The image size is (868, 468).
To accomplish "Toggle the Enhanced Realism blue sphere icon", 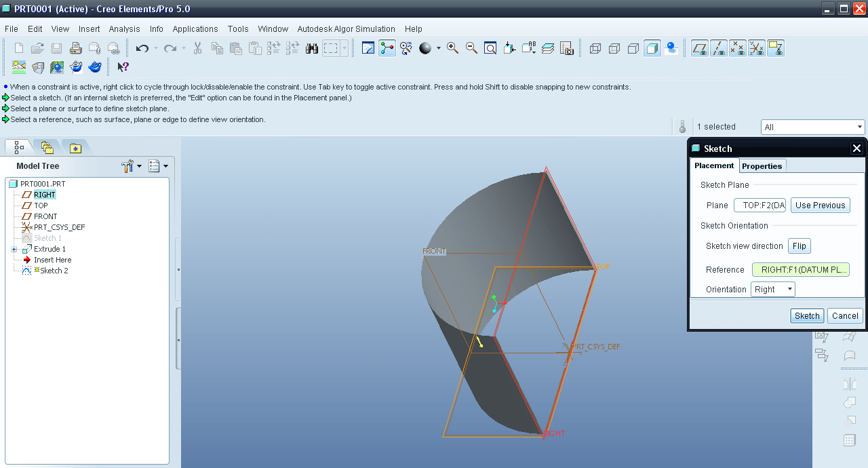I will point(671,48).
